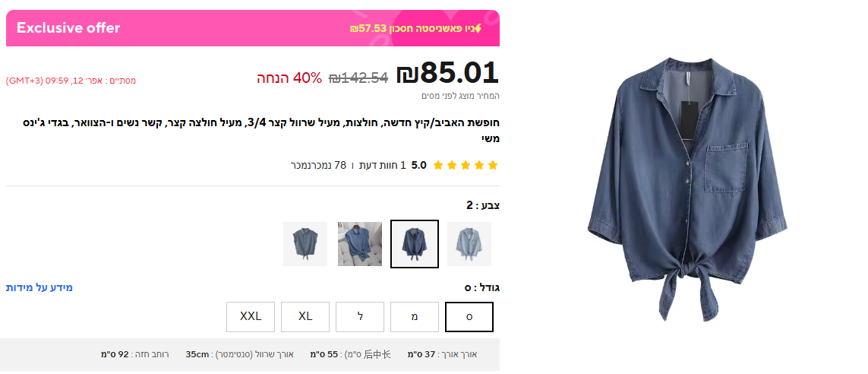Click the five-star rating icons
This screenshot has width=868, height=374.
click(466, 165)
